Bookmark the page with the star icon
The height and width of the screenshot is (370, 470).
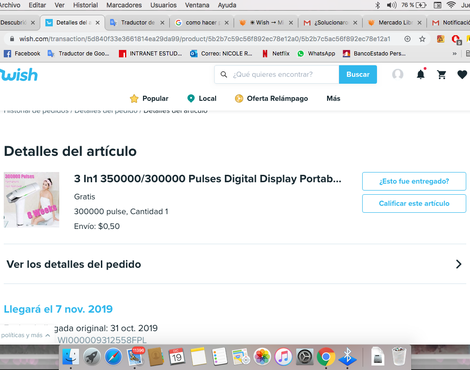tap(422, 39)
